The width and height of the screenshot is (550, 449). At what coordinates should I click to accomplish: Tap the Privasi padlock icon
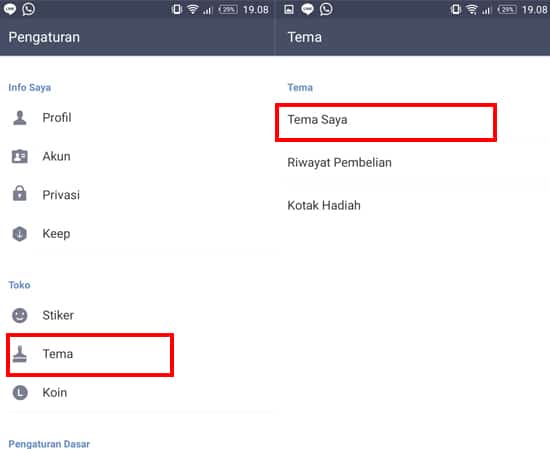(x=20, y=193)
